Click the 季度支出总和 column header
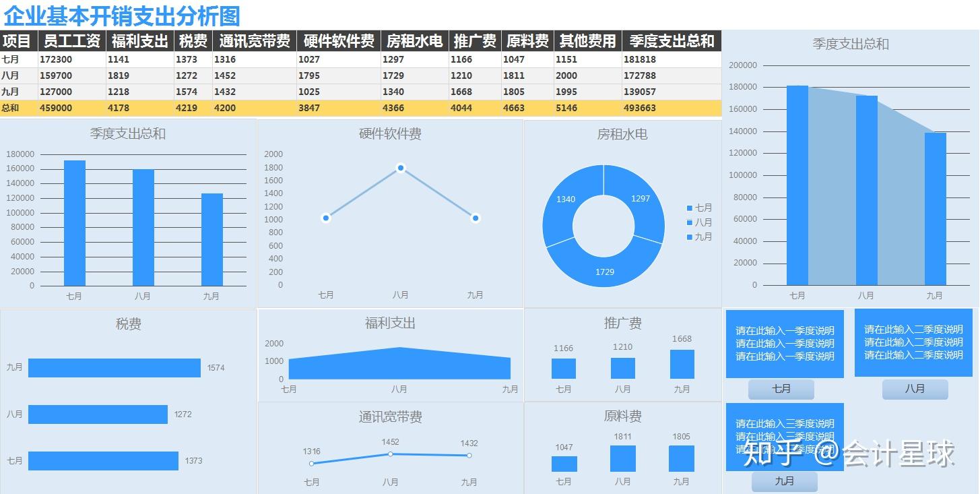This screenshot has width=980, height=494. tap(672, 41)
